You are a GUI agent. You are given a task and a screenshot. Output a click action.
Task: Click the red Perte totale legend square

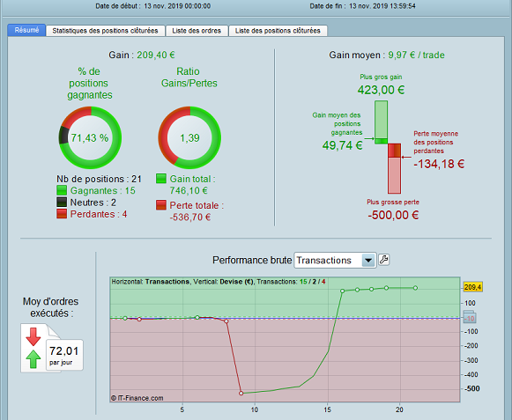click(161, 205)
